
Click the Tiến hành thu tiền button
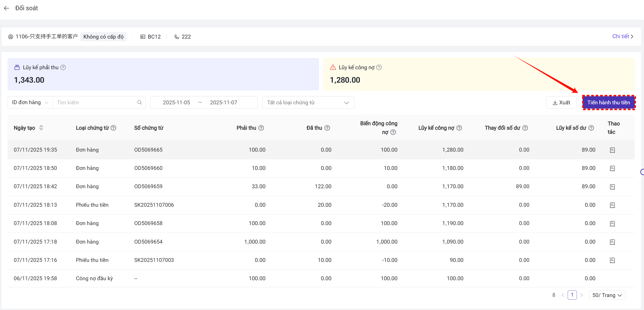(608, 102)
